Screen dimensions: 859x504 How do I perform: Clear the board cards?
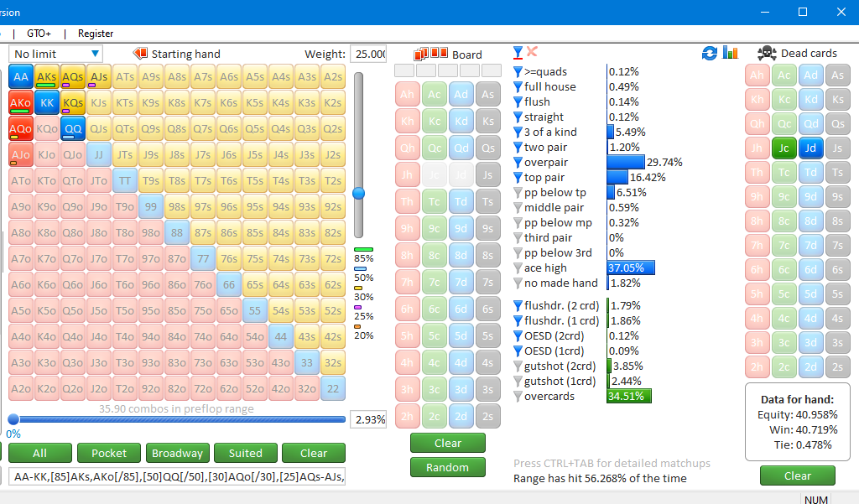pyautogui.click(x=448, y=443)
